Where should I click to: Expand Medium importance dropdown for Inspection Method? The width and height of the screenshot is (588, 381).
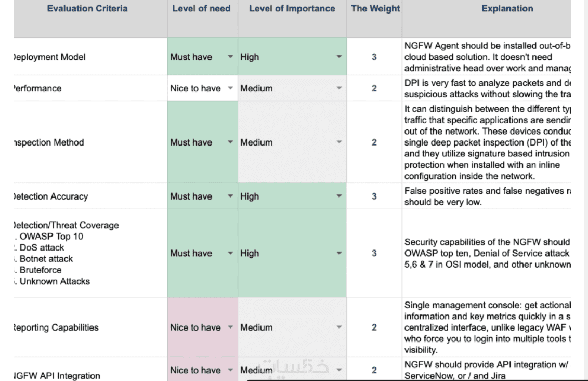click(x=339, y=142)
